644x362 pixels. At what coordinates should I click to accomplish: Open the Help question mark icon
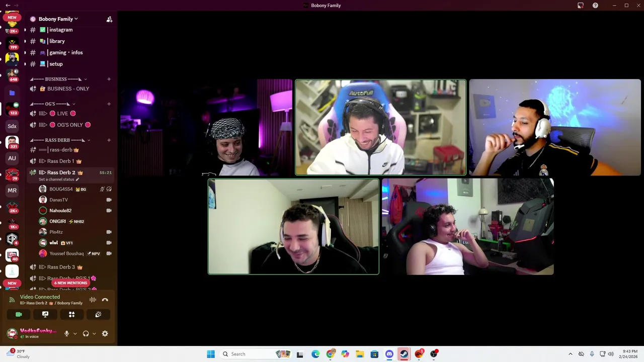point(595,6)
